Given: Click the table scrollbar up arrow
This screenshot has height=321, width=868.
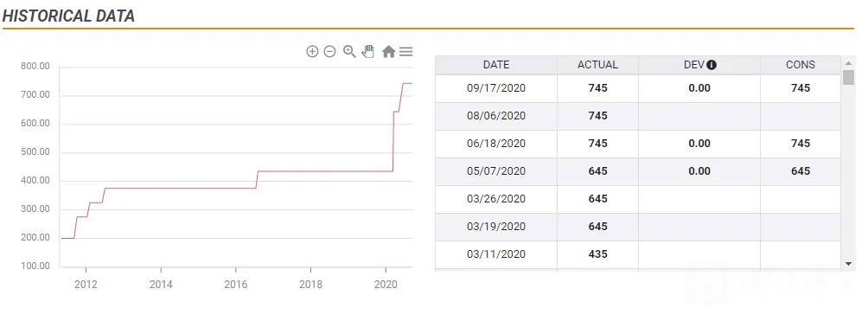Looking at the screenshot, I should point(848,62).
